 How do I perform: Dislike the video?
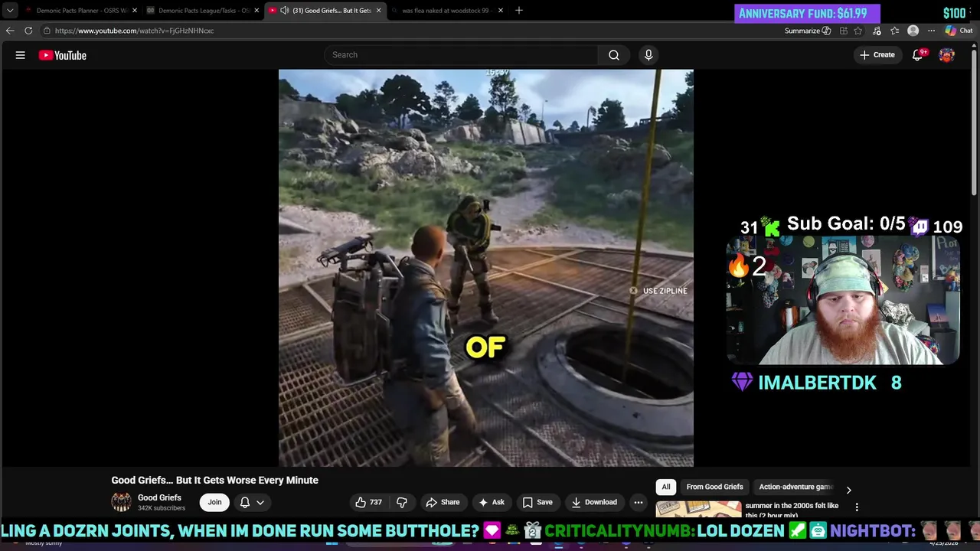[x=402, y=502]
